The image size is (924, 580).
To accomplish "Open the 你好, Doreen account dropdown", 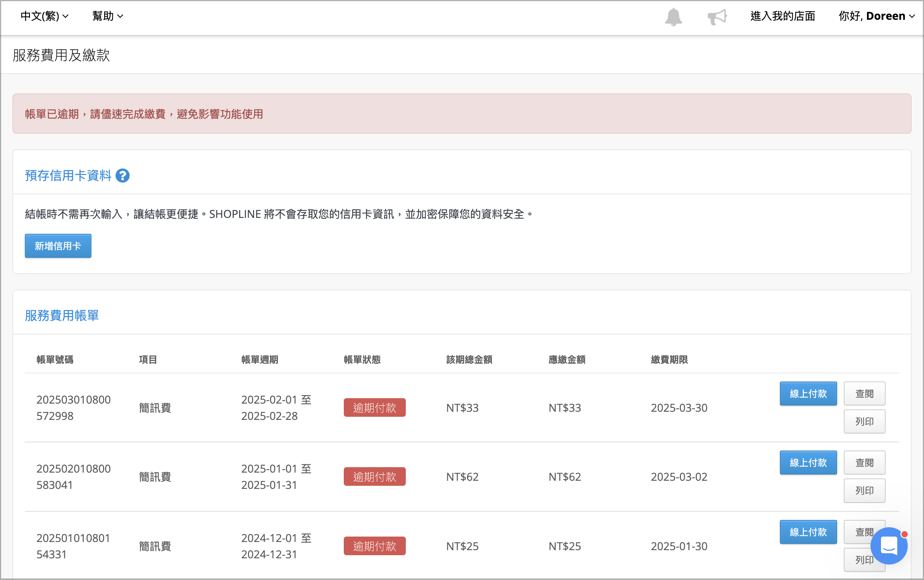I will (x=877, y=16).
